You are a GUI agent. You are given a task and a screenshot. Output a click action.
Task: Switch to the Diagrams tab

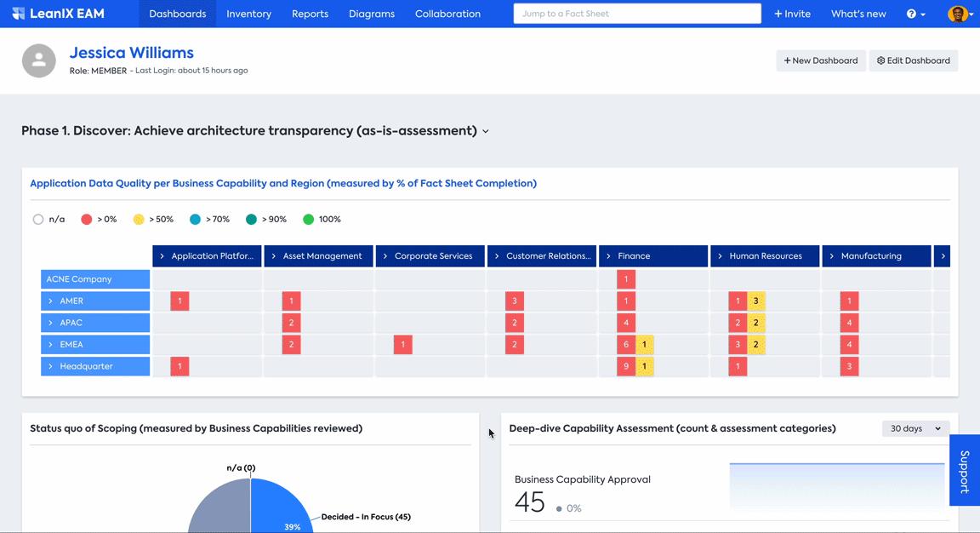pos(372,14)
